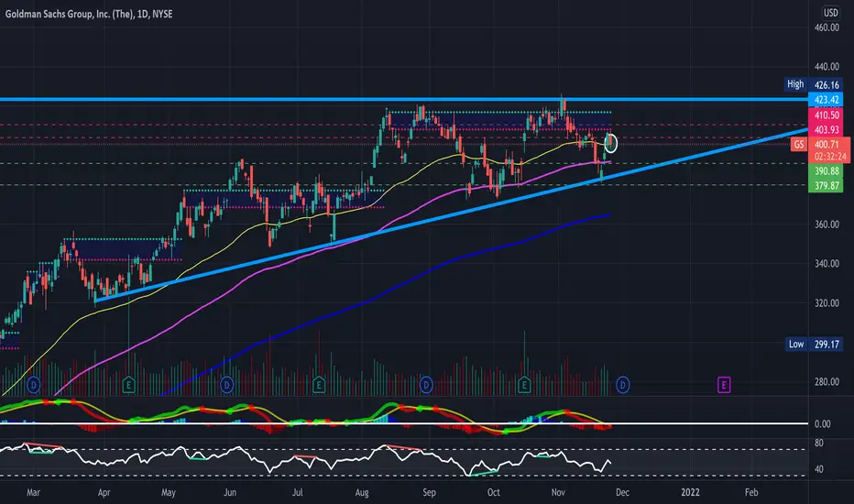
Task: Click the 320.00 price axis tick
Action: click(x=827, y=303)
